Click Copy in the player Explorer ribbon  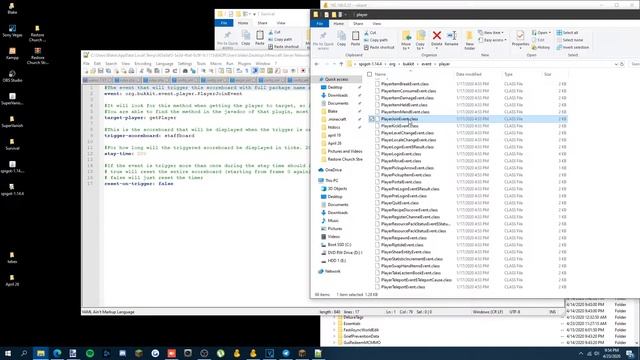341,38
